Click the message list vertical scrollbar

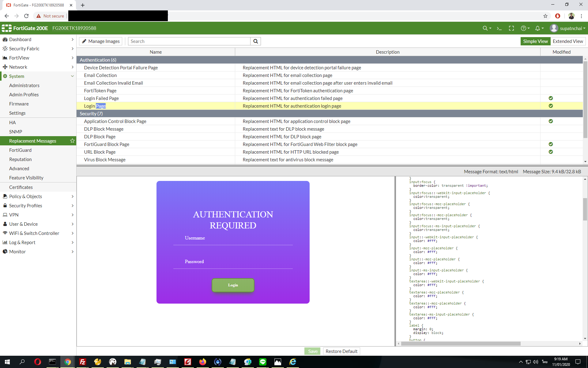click(585, 100)
